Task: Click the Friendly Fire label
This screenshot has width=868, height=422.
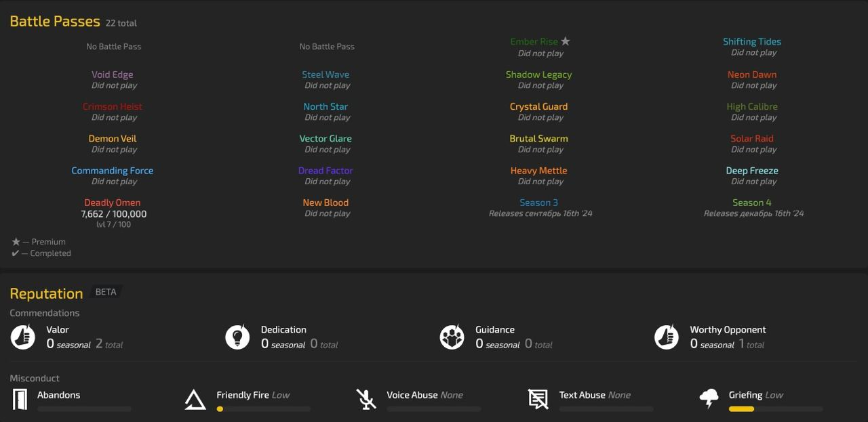Action: click(x=243, y=395)
